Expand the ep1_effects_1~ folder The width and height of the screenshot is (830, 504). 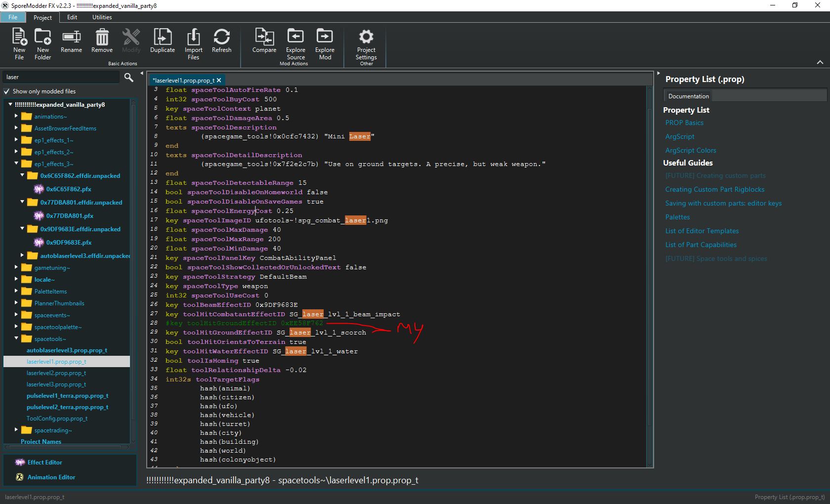click(x=16, y=140)
